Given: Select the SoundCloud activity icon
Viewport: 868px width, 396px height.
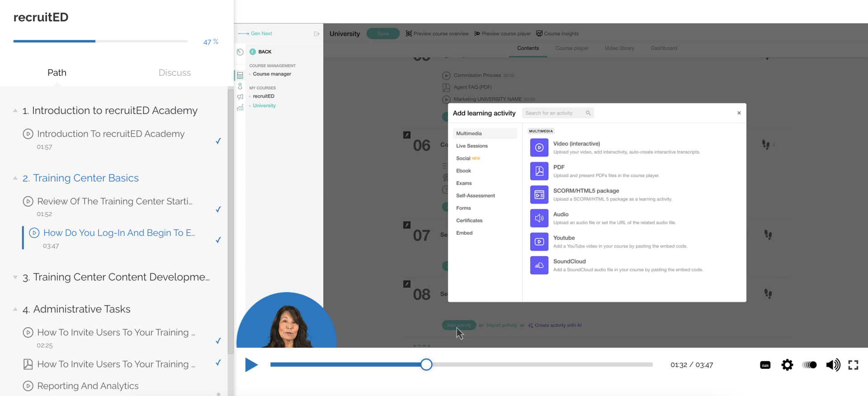Looking at the screenshot, I should pyautogui.click(x=539, y=265).
